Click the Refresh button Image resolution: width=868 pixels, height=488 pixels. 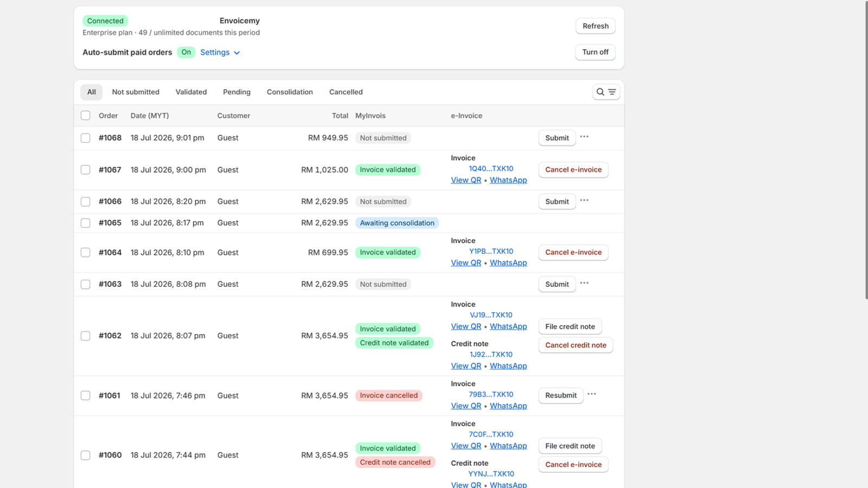(596, 26)
